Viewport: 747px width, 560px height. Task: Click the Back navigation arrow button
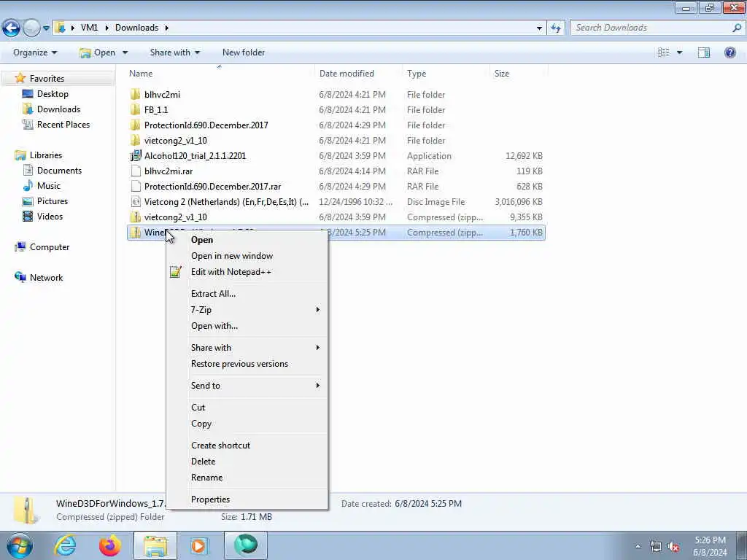click(12, 28)
